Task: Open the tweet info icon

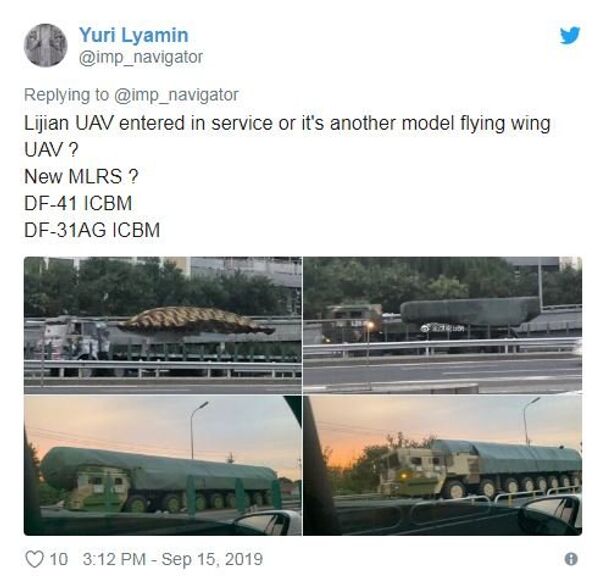Action: click(571, 559)
